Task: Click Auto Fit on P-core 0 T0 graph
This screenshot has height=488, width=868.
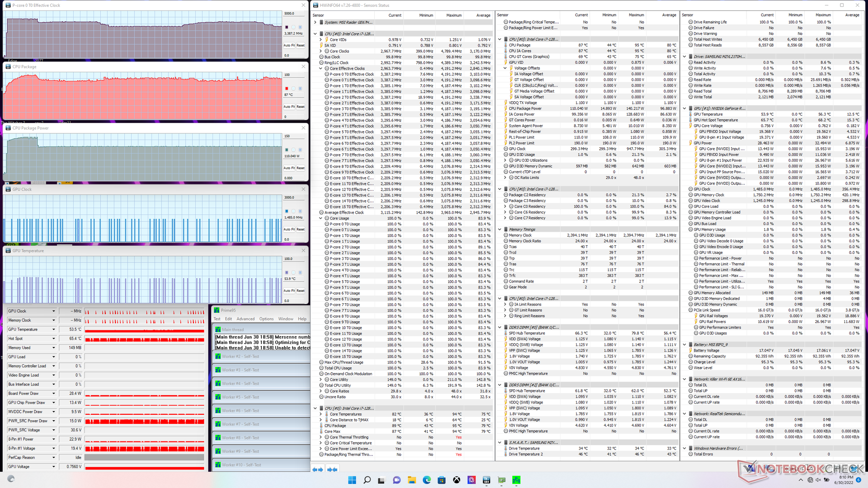Action: 289,45
